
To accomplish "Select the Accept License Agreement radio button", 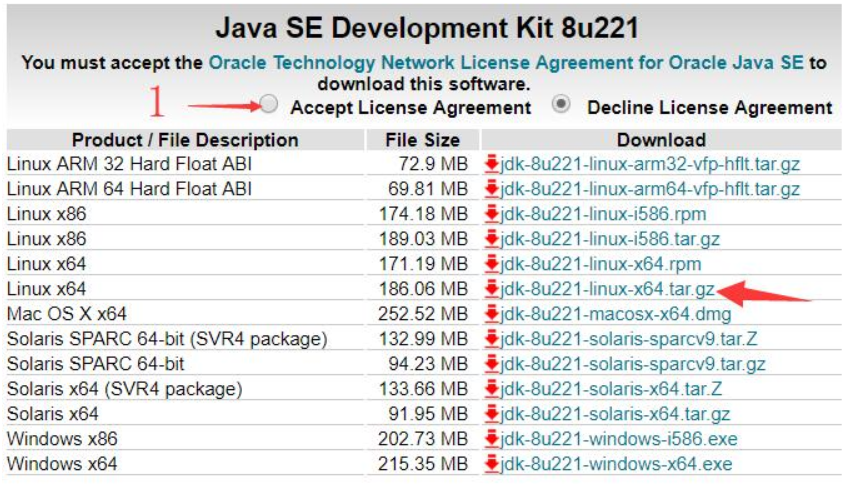I will 269,104.
